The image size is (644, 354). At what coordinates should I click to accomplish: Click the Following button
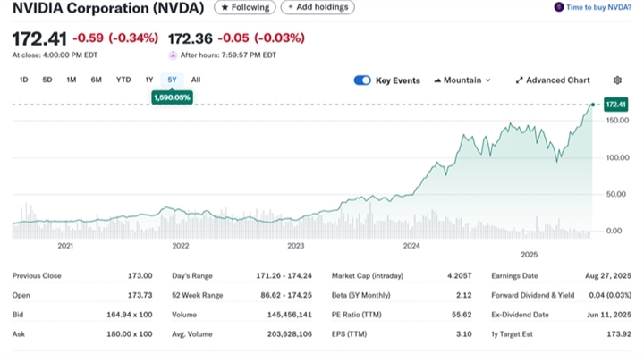(x=245, y=7)
